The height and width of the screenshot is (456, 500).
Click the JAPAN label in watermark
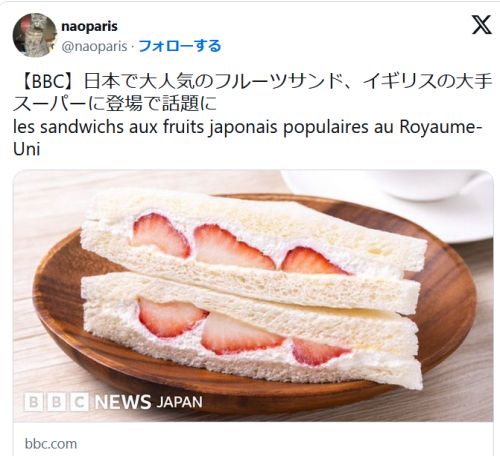(179, 402)
